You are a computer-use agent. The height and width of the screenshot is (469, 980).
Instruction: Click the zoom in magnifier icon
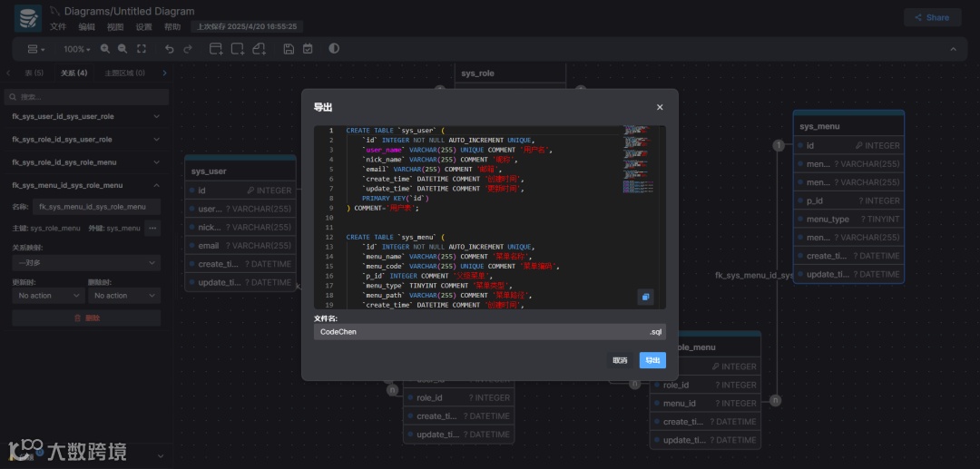pos(105,49)
